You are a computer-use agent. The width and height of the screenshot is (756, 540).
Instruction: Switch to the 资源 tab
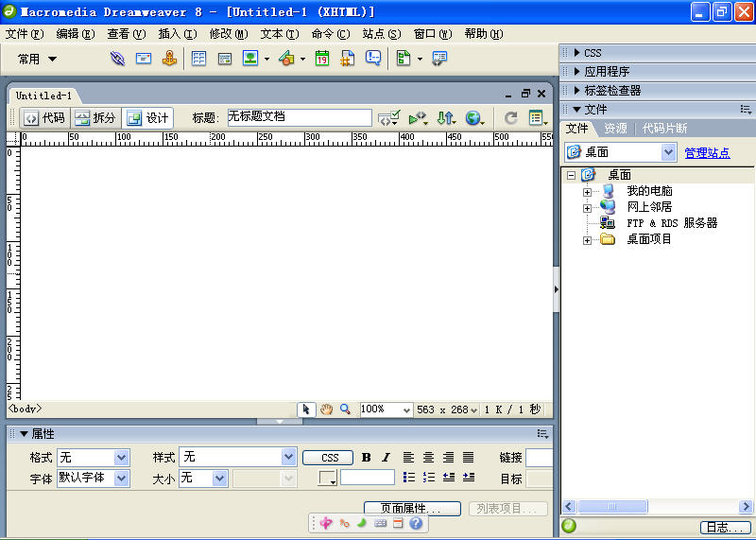point(615,129)
